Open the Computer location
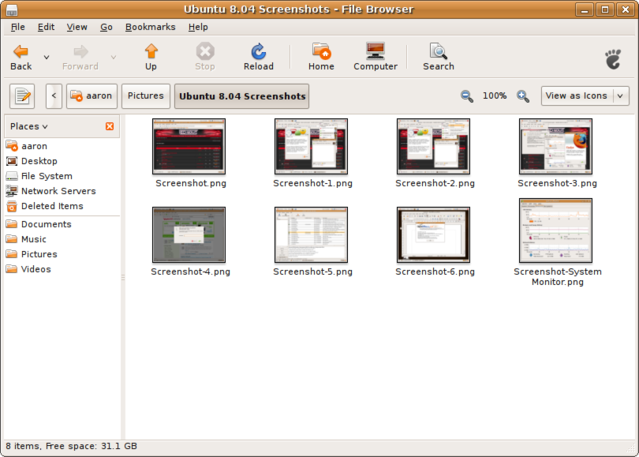 [375, 57]
